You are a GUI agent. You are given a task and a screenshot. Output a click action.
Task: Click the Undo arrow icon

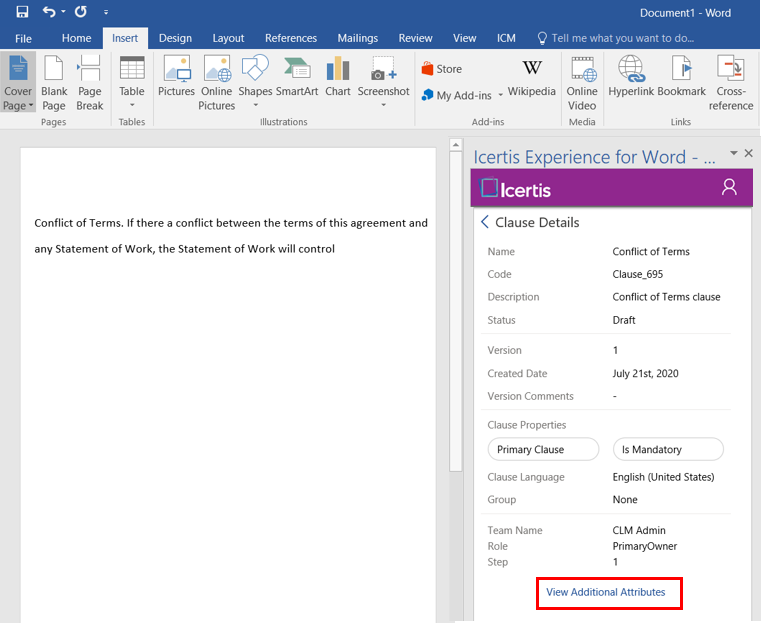click(49, 12)
